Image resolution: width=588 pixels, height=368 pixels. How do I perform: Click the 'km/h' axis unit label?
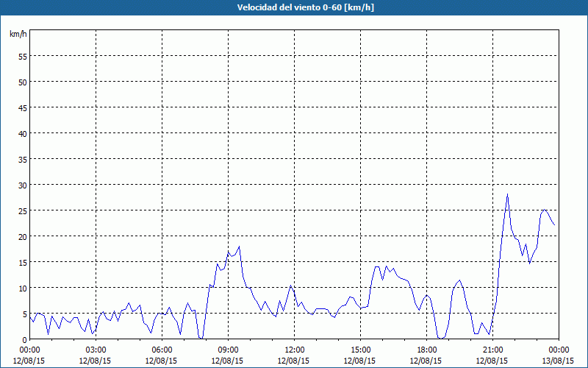18,34
